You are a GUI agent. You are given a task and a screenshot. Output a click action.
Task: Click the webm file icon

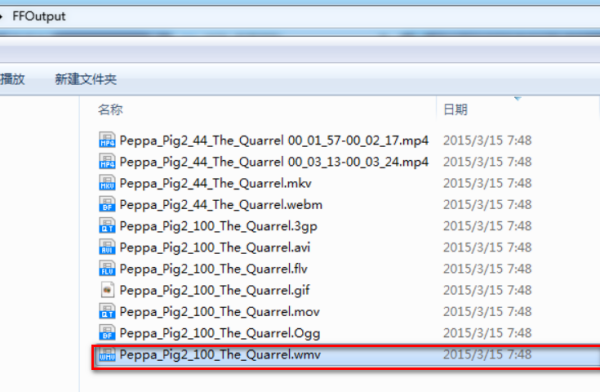tap(107, 204)
